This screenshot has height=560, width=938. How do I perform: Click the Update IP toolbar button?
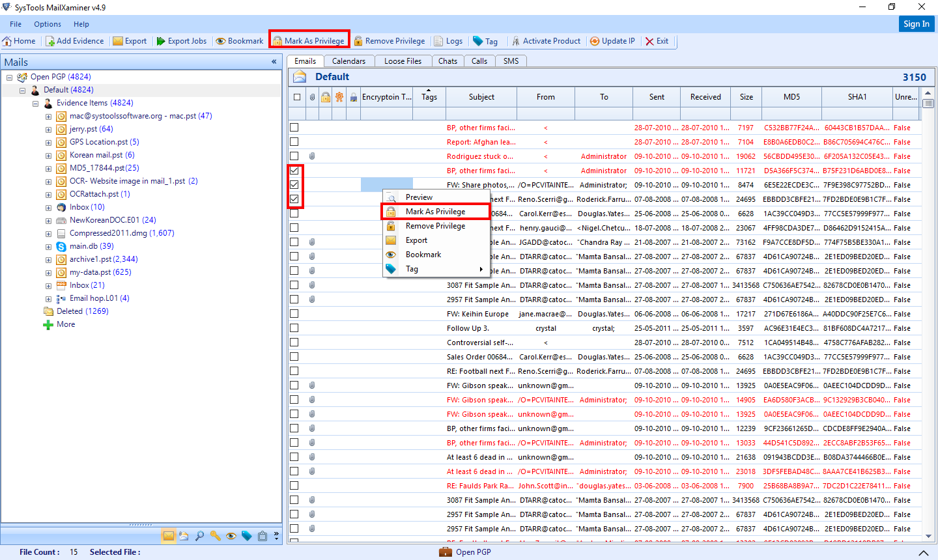pyautogui.click(x=612, y=41)
